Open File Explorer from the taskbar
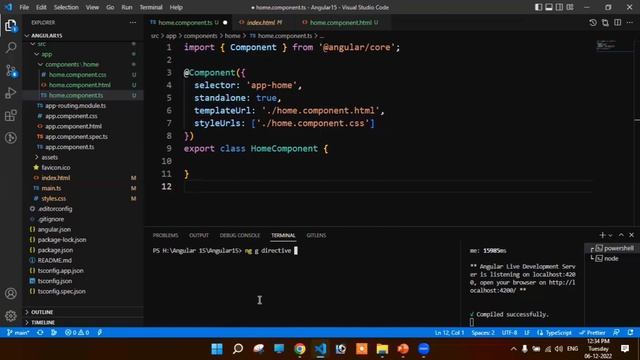Image resolution: width=640 pixels, height=360 pixels. pyautogui.click(x=382, y=349)
